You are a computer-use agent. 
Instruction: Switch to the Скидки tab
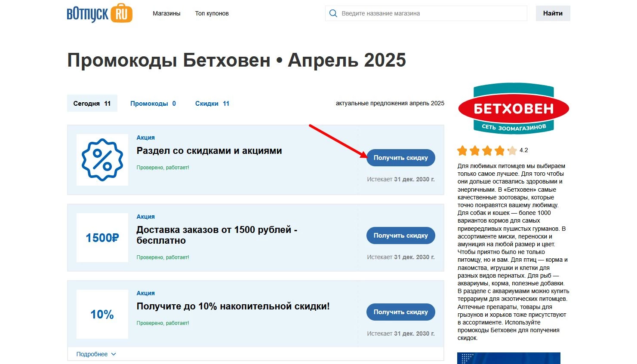(212, 103)
